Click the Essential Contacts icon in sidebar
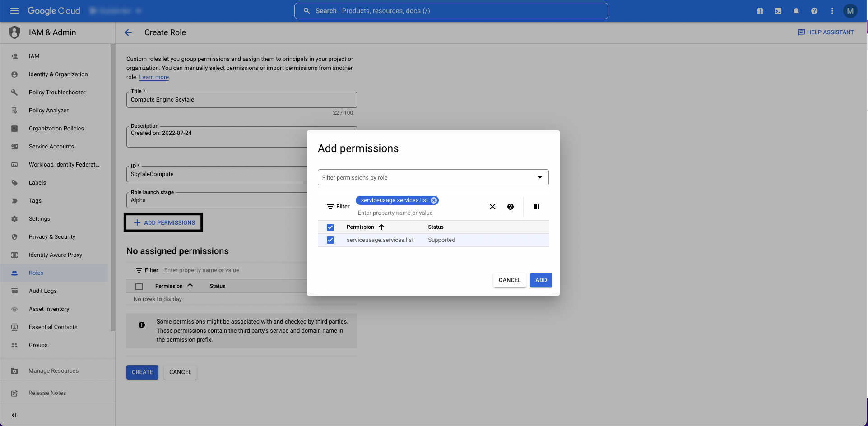The height and width of the screenshot is (426, 868). 14,327
